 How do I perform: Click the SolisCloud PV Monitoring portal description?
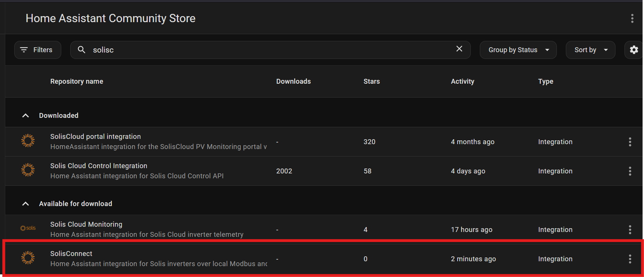[x=159, y=147]
